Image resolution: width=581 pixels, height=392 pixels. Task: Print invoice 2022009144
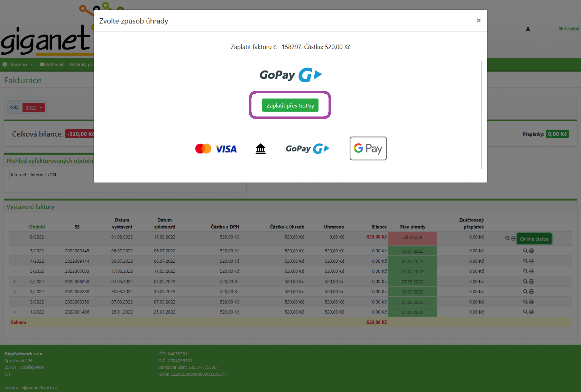pos(531,261)
